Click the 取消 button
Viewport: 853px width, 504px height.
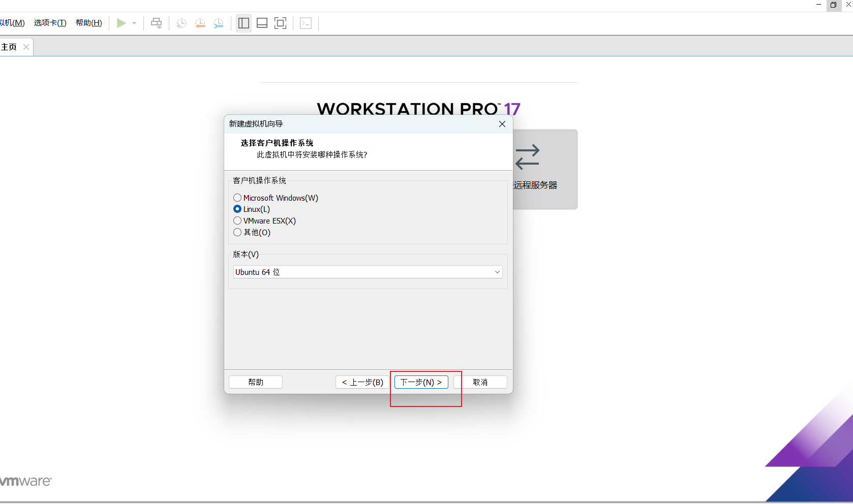tap(480, 382)
